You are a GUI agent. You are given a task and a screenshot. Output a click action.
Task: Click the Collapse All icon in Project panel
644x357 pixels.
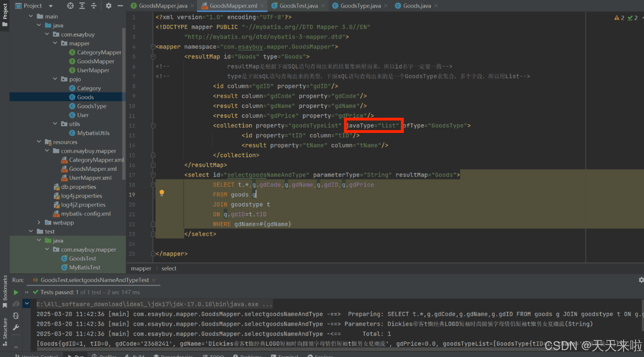pyautogui.click(x=94, y=6)
